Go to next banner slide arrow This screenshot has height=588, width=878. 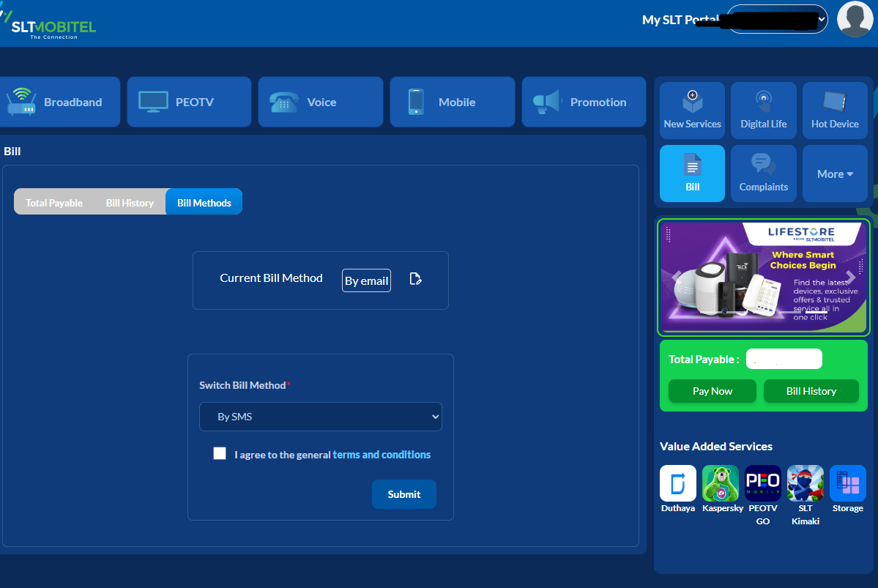point(851,278)
